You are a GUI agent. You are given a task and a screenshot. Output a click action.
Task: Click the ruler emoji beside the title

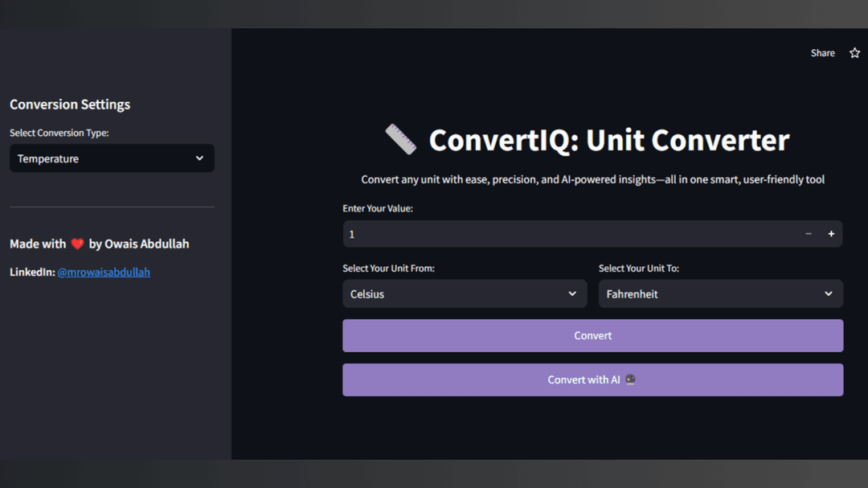400,140
